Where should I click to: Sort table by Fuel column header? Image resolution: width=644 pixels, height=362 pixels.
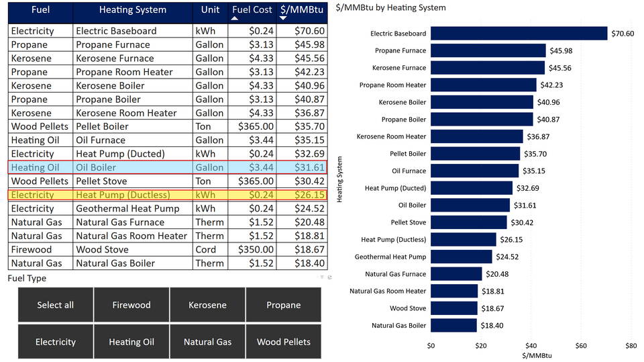(x=41, y=11)
